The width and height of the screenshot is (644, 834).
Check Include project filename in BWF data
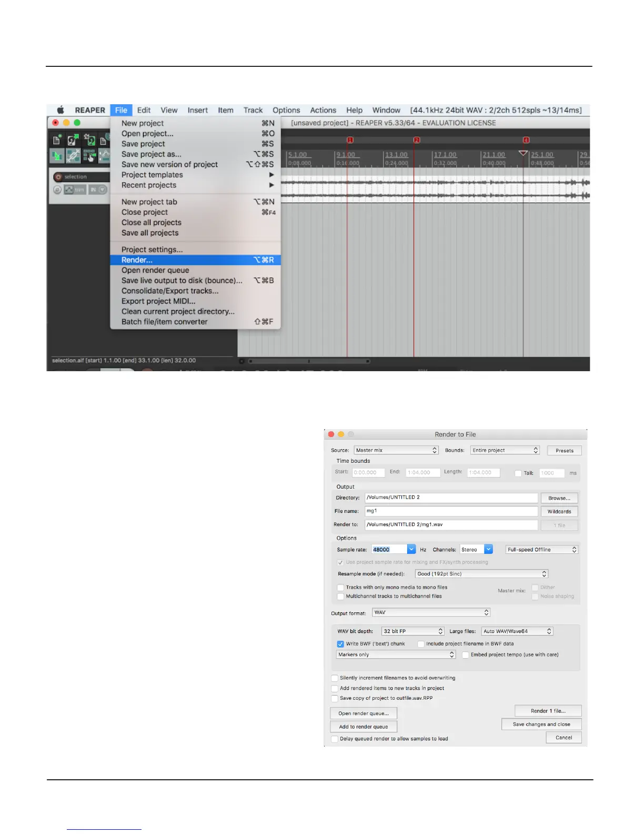coord(421,644)
